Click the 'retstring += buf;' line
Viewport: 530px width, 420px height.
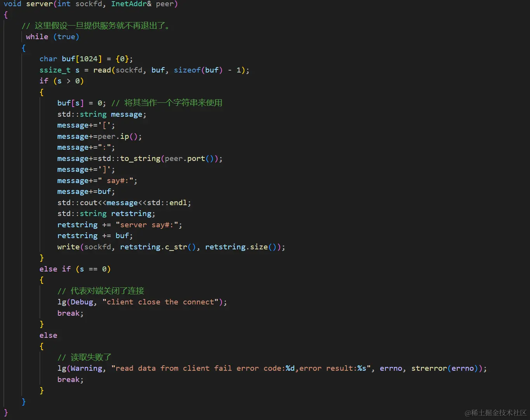tap(95, 236)
